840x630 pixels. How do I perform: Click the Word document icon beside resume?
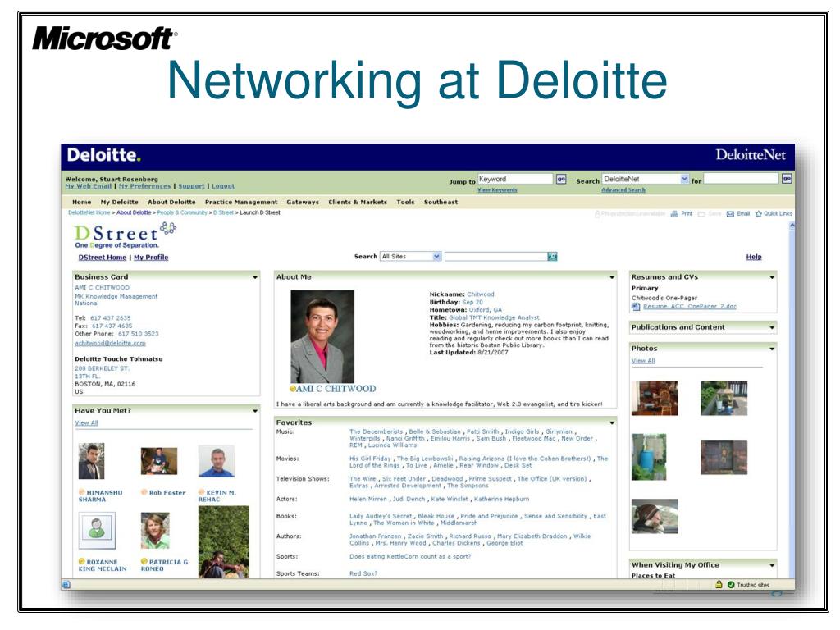636,307
